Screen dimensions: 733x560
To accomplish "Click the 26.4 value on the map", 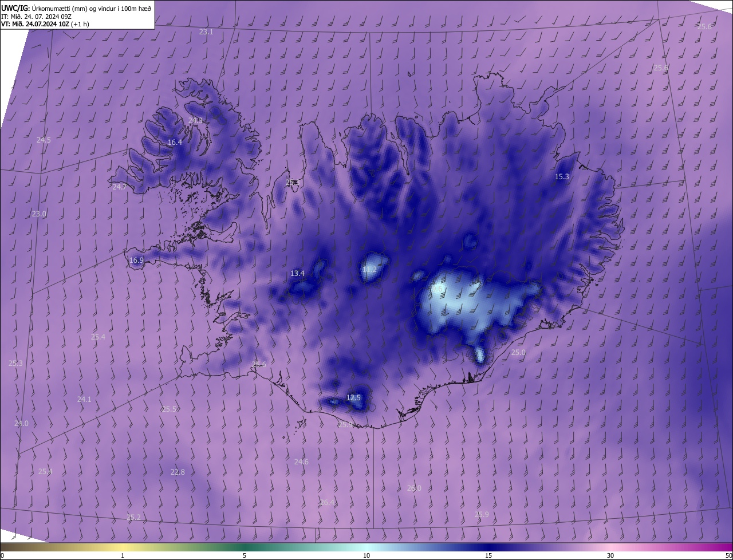I will pos(327,503).
